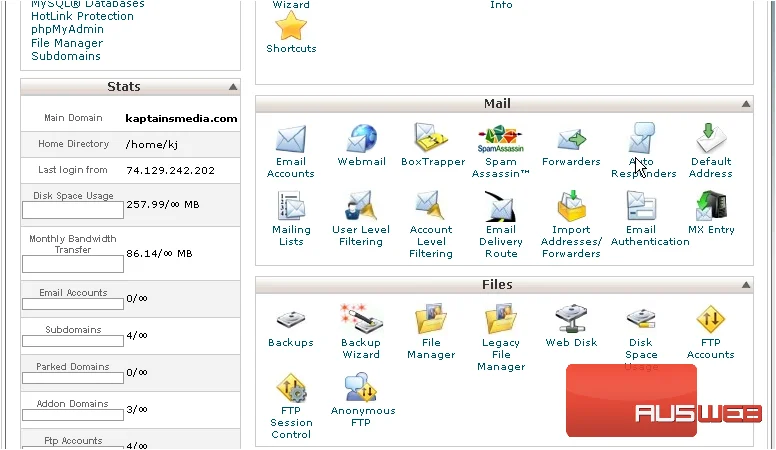Screen dimensions: 776x450
Task: Open Email Accounts icon in Mail
Action: [x=291, y=139]
